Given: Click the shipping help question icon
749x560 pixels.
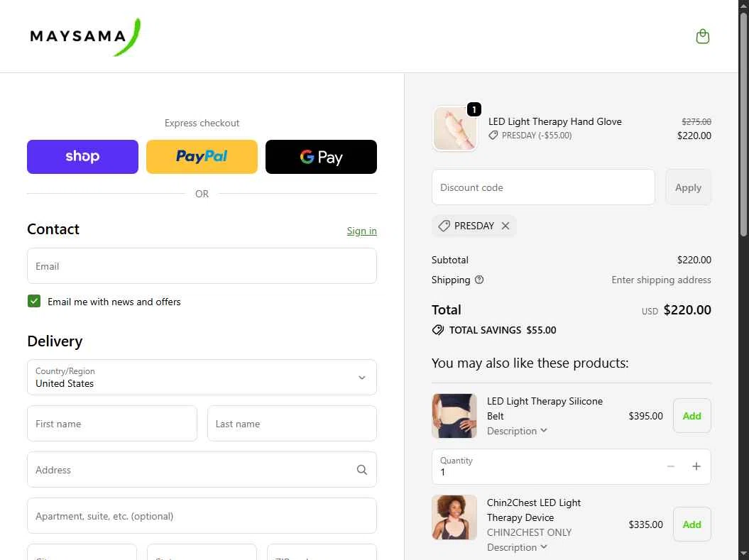Looking at the screenshot, I should coord(479,280).
